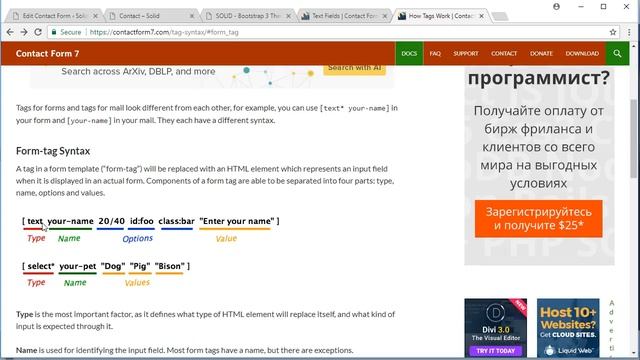Close the Contact – Solid tab
Image resolution: width=640 pixels, height=360 pixels.
[192, 16]
